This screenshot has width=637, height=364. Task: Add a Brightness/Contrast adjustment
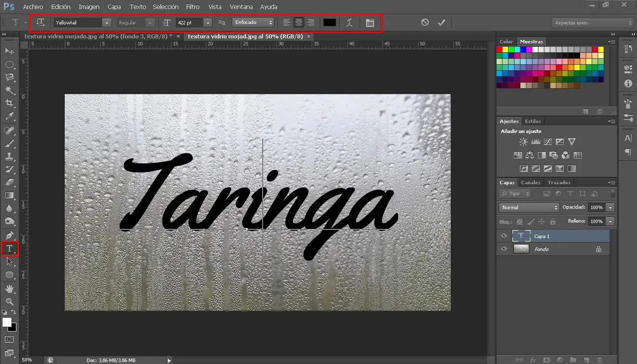(x=523, y=142)
